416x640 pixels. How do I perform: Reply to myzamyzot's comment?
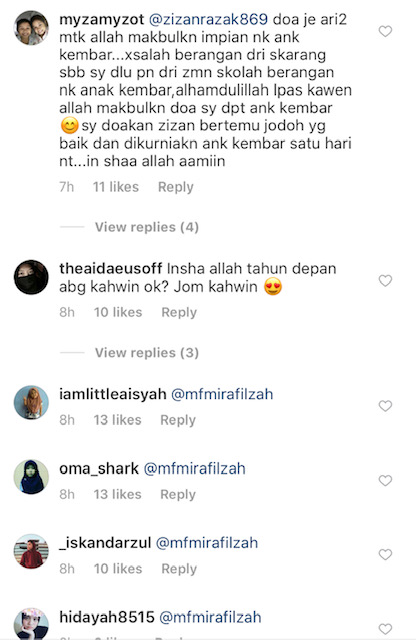tap(176, 187)
